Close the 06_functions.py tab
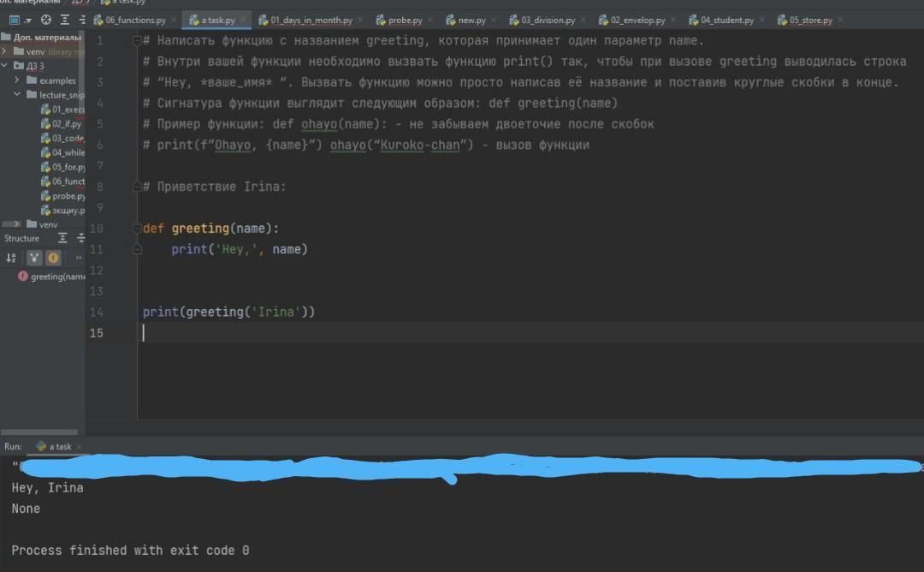924x572 pixels. tap(173, 20)
